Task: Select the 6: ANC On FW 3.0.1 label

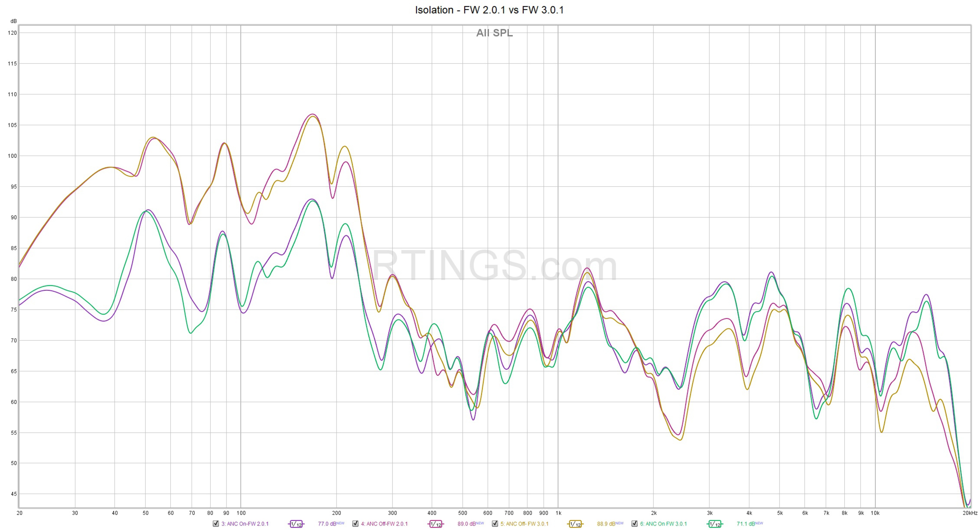Action: [664, 524]
